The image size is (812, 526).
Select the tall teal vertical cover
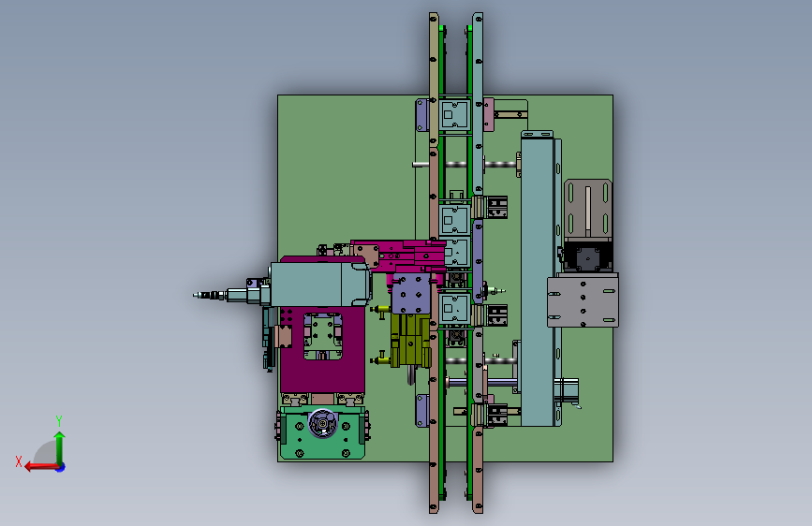pos(537,280)
